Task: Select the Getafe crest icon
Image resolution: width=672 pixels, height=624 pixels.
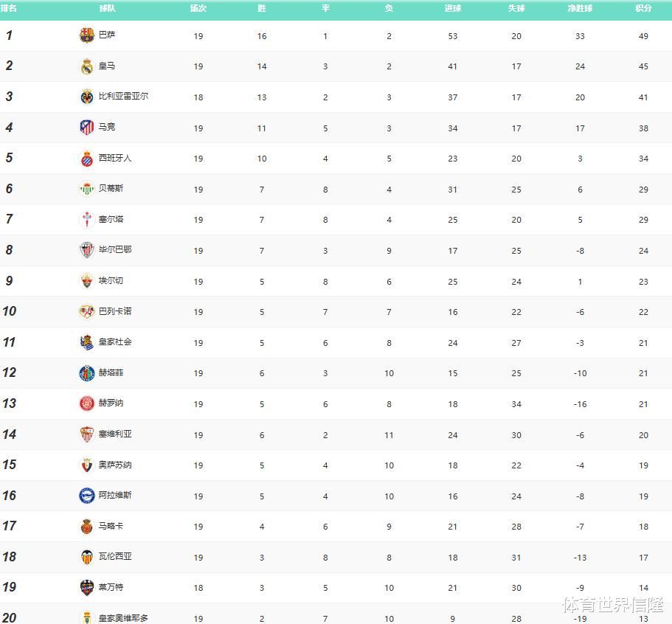Action: pyautogui.click(x=87, y=373)
